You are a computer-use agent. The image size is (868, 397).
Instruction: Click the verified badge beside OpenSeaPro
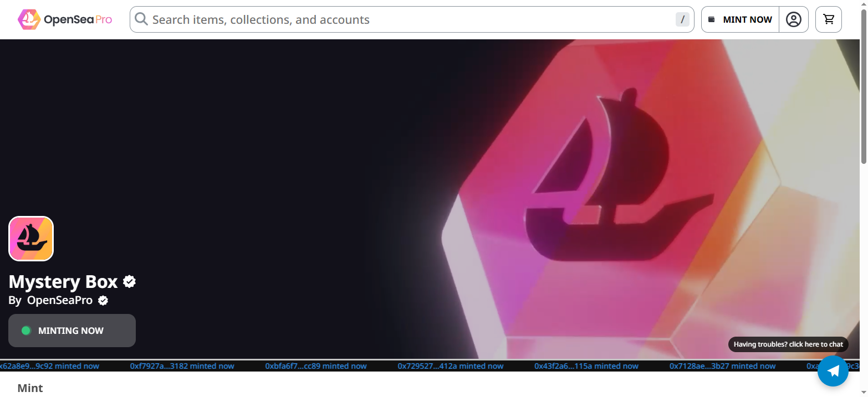(103, 301)
